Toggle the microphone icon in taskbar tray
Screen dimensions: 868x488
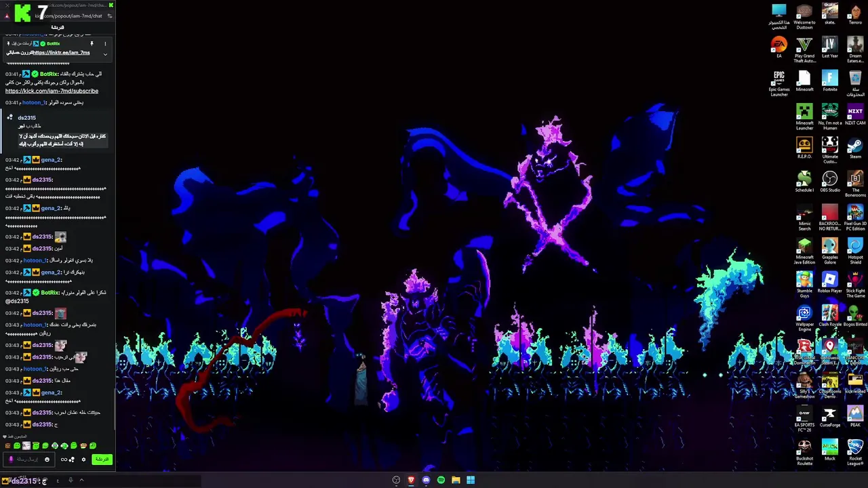click(x=71, y=481)
